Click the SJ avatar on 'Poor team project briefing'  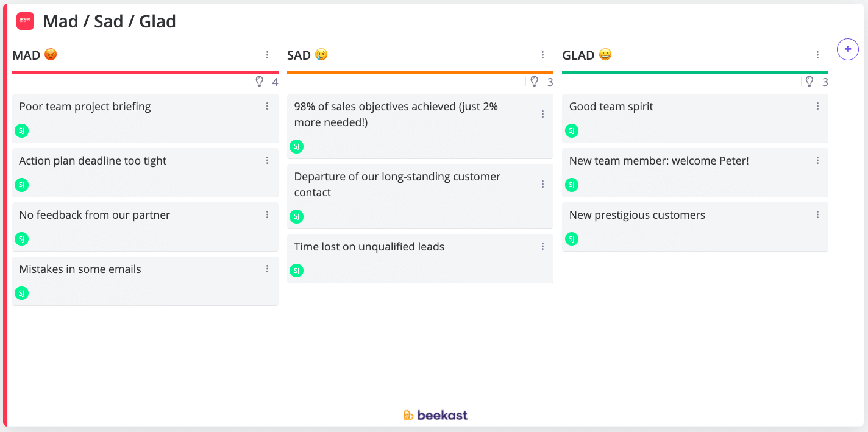pyautogui.click(x=21, y=130)
